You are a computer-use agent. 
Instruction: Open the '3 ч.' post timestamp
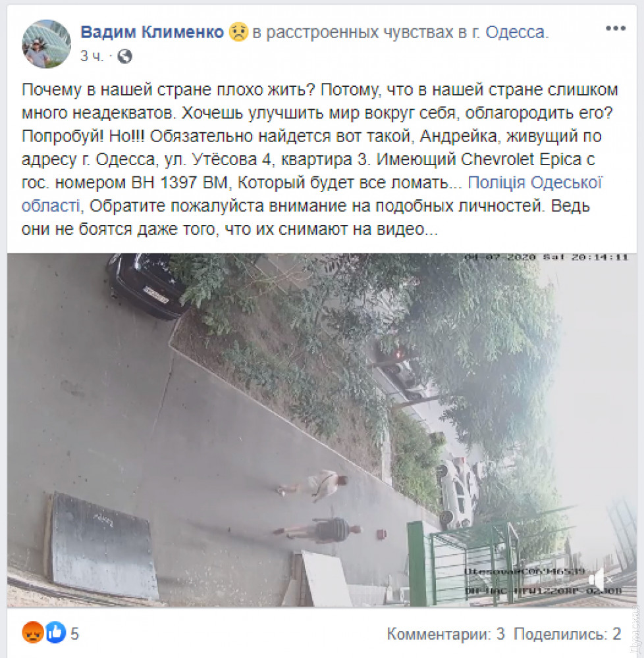pyautogui.click(x=92, y=56)
